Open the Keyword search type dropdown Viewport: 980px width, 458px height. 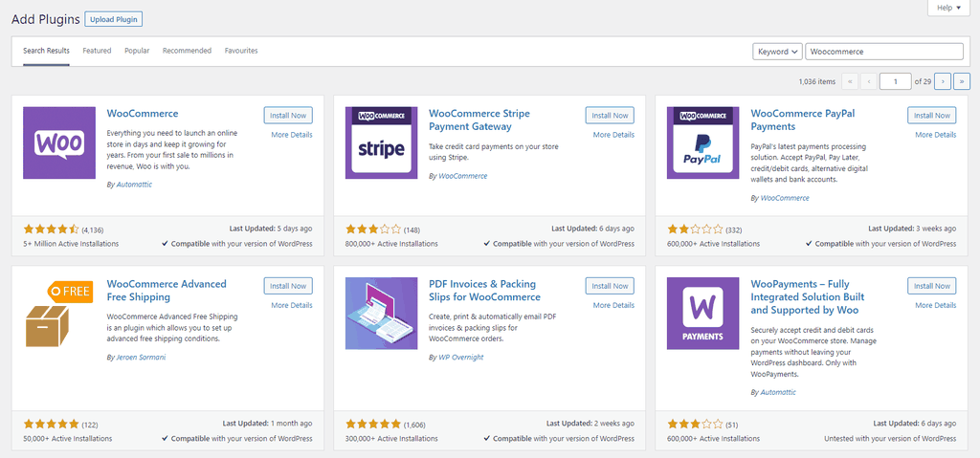(777, 52)
